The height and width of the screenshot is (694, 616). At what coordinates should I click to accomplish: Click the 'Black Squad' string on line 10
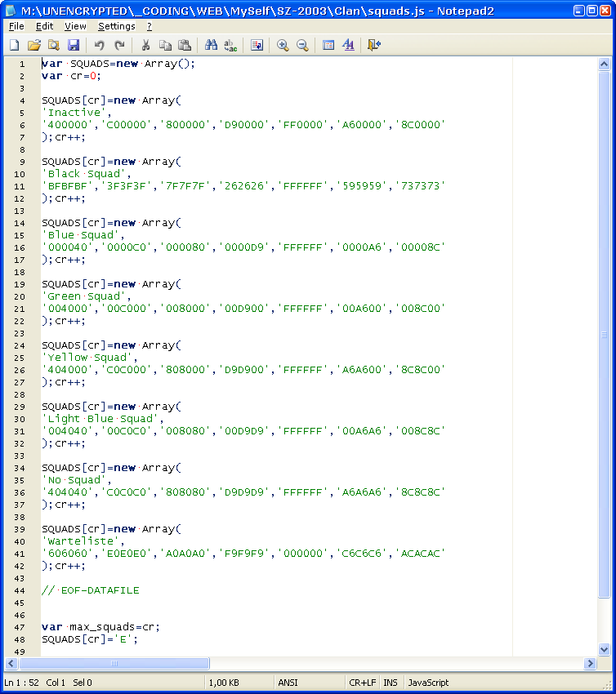[84, 173]
